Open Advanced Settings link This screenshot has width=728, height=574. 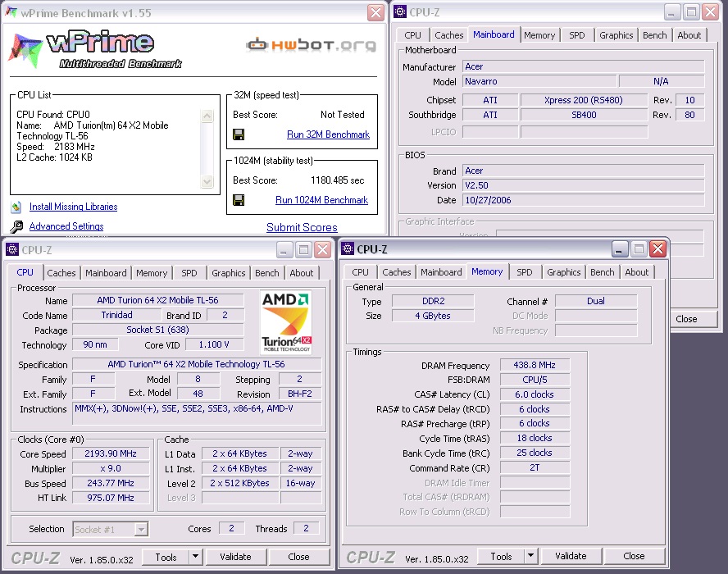tap(66, 226)
